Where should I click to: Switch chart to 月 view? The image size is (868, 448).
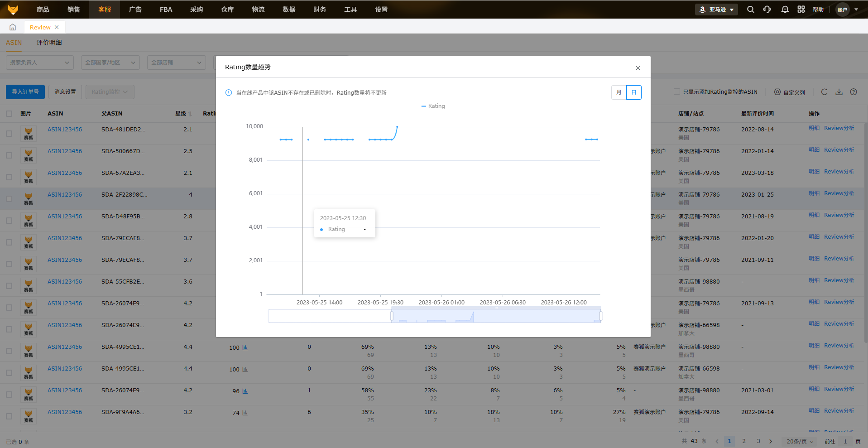tap(619, 92)
